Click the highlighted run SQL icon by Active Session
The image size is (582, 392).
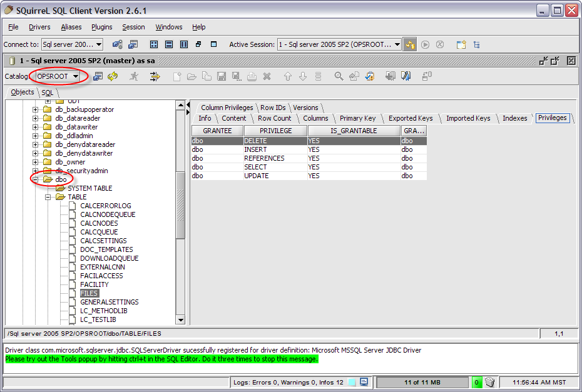point(410,44)
